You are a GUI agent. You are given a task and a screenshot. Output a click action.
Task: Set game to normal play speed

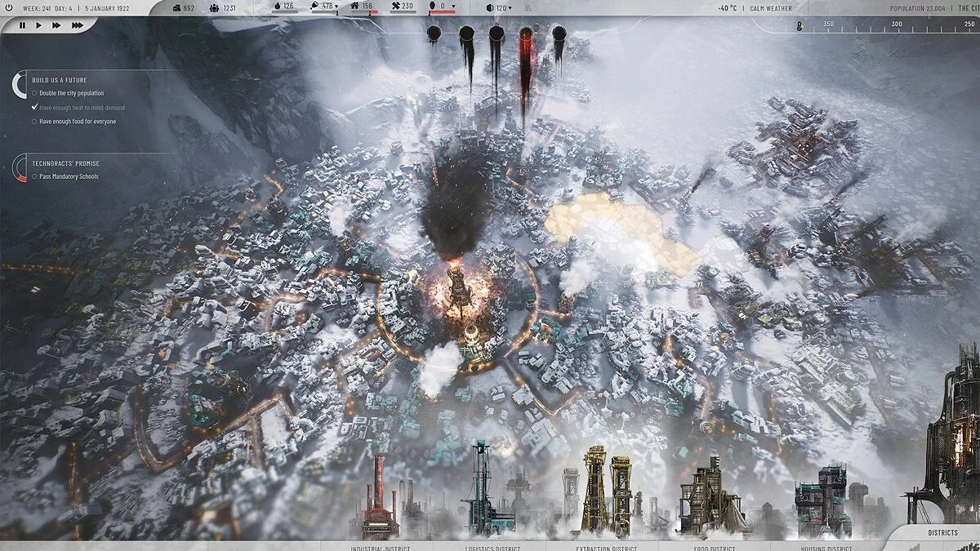tap(39, 25)
